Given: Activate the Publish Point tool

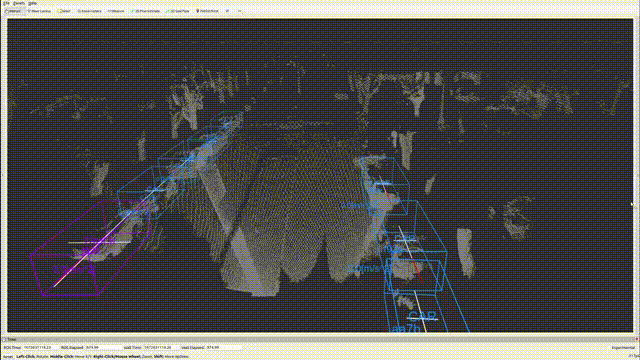Looking at the screenshot, I should coord(207,11).
